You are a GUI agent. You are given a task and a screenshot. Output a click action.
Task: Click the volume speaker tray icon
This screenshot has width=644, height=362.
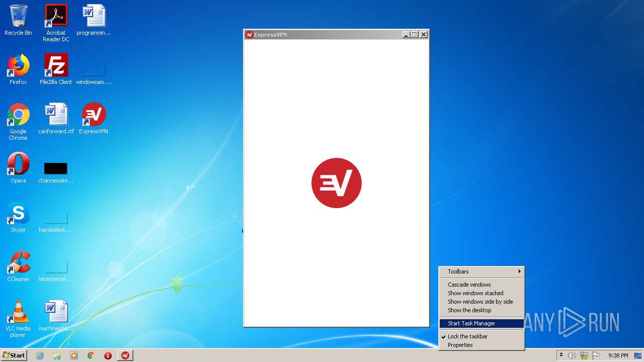click(x=572, y=355)
